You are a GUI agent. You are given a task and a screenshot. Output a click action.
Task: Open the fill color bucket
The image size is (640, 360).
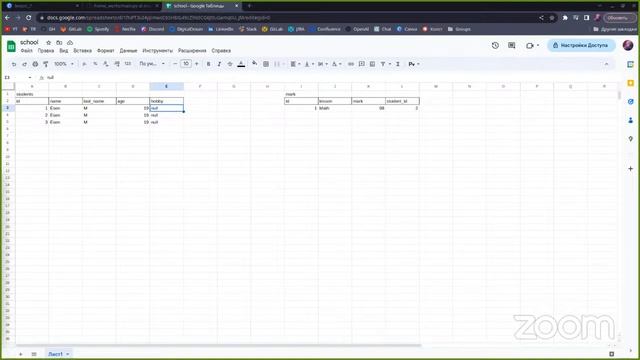click(255, 64)
